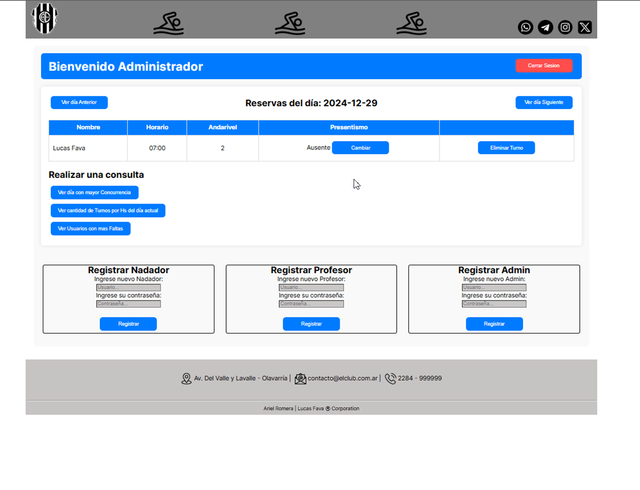
Task: Open the Instagram social link
Action: pyautogui.click(x=565, y=28)
